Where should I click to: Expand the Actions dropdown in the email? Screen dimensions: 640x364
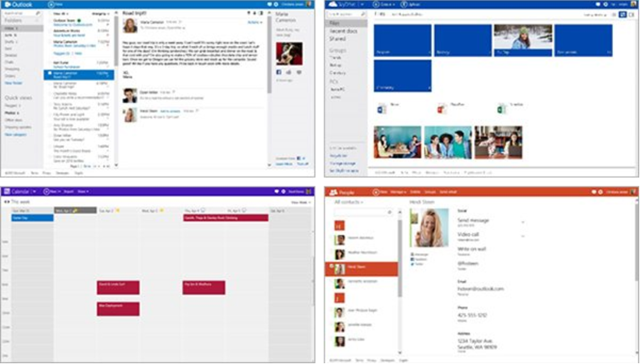(255, 22)
